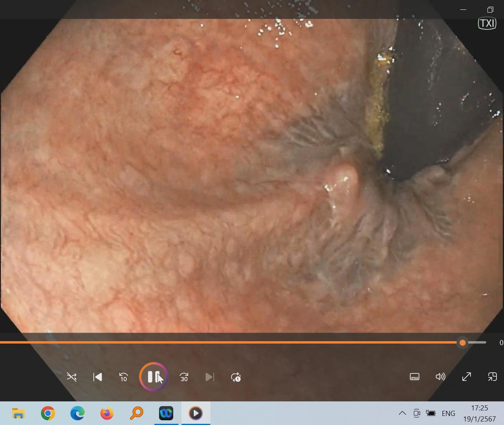This screenshot has height=425, width=504.
Task: Launch Google Chrome from the taskbar
Action: (48, 413)
